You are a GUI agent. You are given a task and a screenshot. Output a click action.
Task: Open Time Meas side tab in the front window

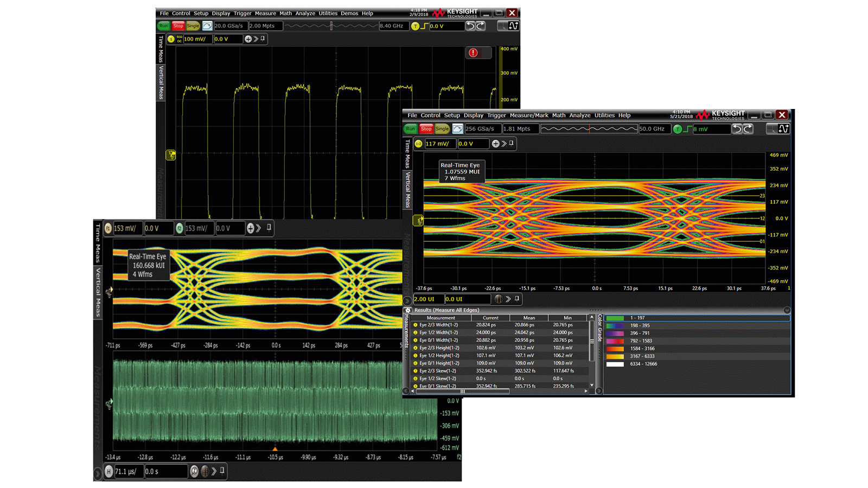407,154
